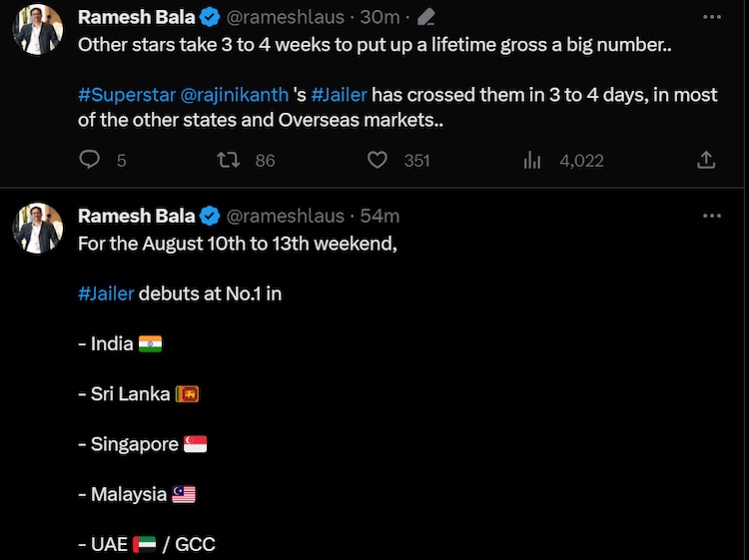
Task: Retweet the lifetime gross tweet
Action: [229, 160]
